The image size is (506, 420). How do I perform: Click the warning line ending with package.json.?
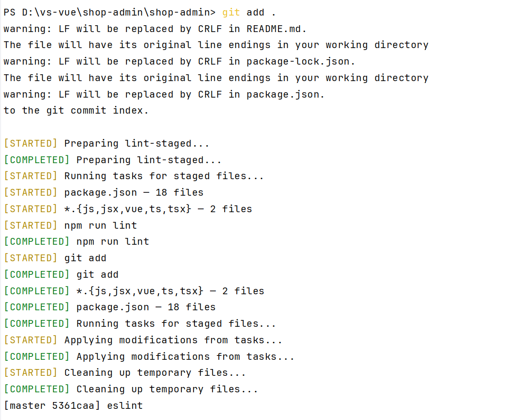(164, 94)
